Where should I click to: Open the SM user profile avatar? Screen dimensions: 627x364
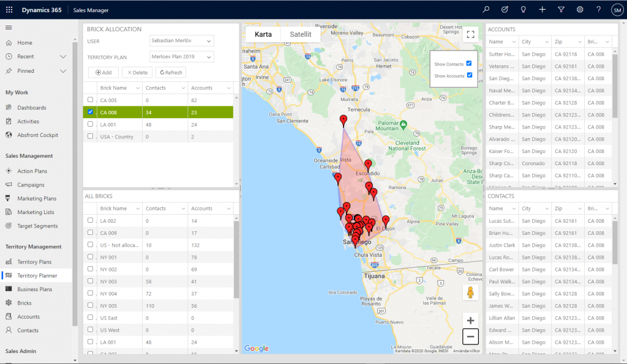click(617, 10)
